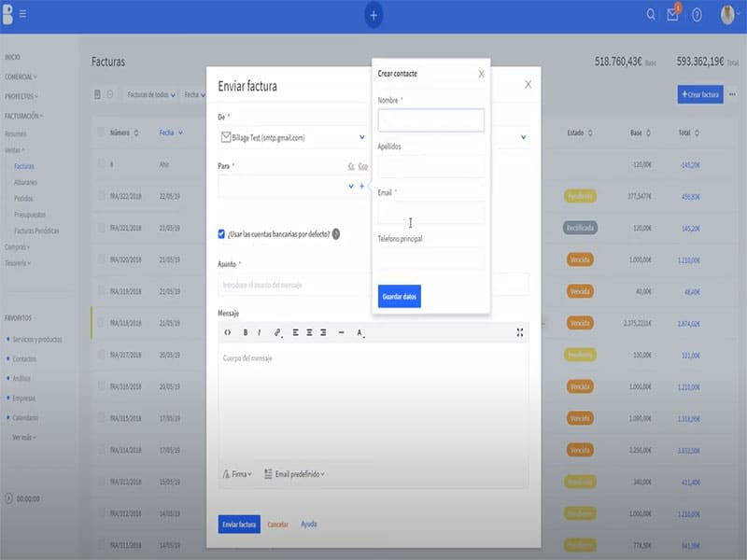747x560 pixels.
Task: Click the Guardar datos button
Action: [400, 296]
